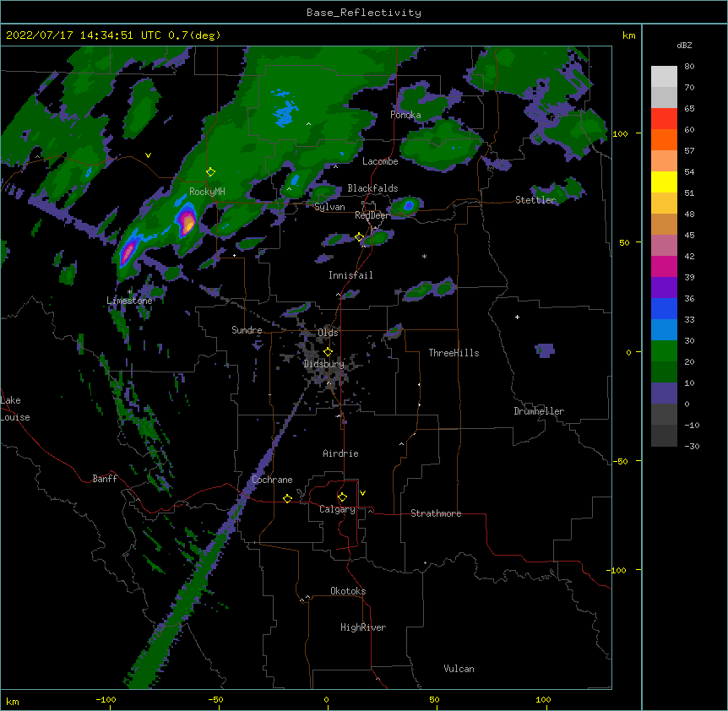This screenshot has width=728, height=711.
Task: Click the asterisk marker above Limestone
Action: coord(129,292)
